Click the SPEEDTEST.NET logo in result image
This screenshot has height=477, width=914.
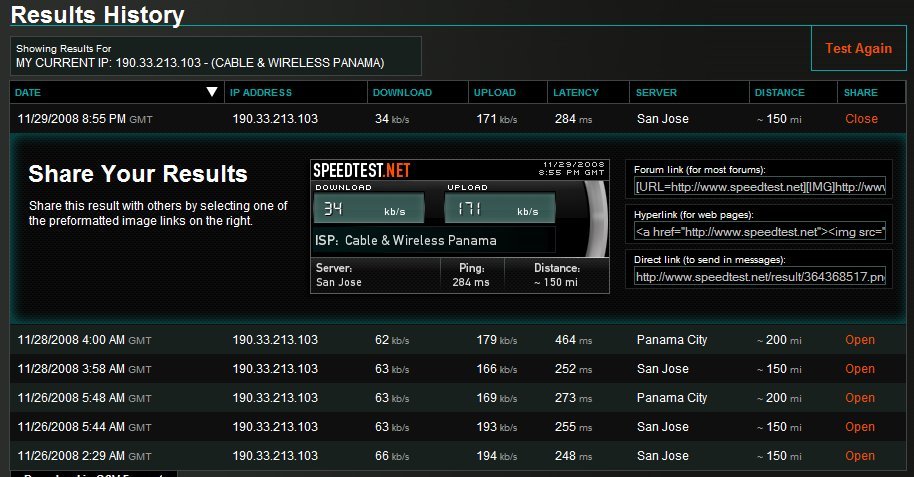[x=361, y=170]
